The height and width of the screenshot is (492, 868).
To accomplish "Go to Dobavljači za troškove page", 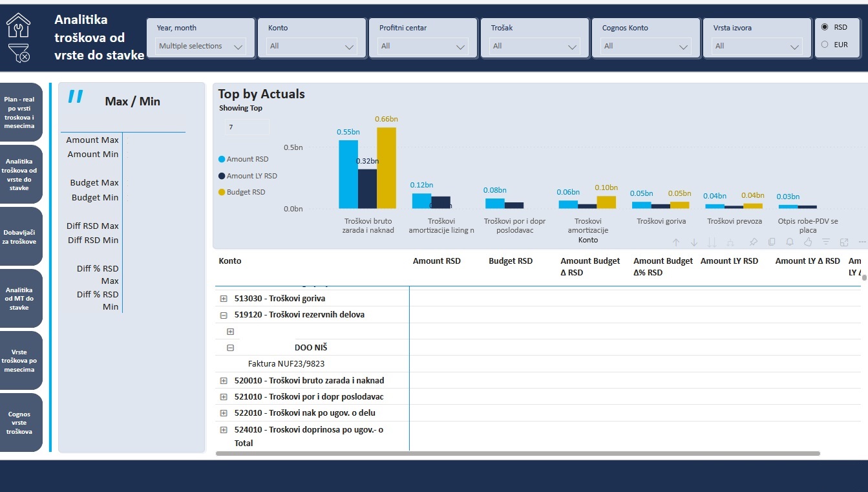I will click(x=21, y=237).
